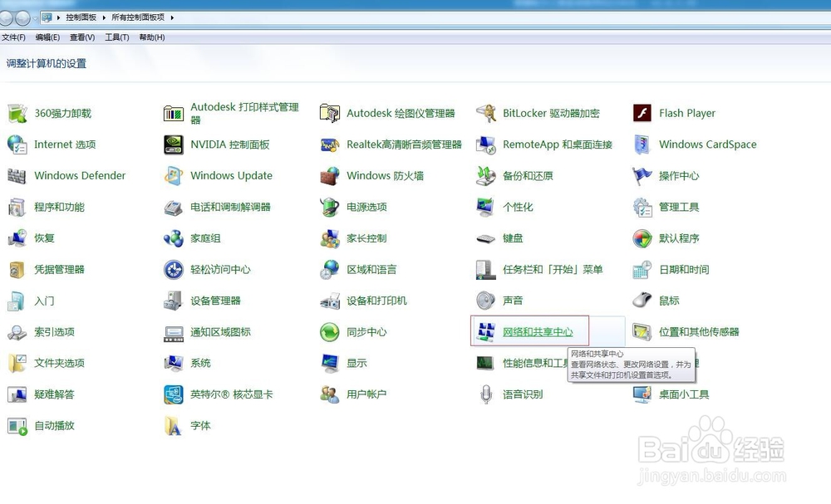Open 设备管理器 icon
Image resolution: width=831 pixels, height=504 pixels.
174,301
